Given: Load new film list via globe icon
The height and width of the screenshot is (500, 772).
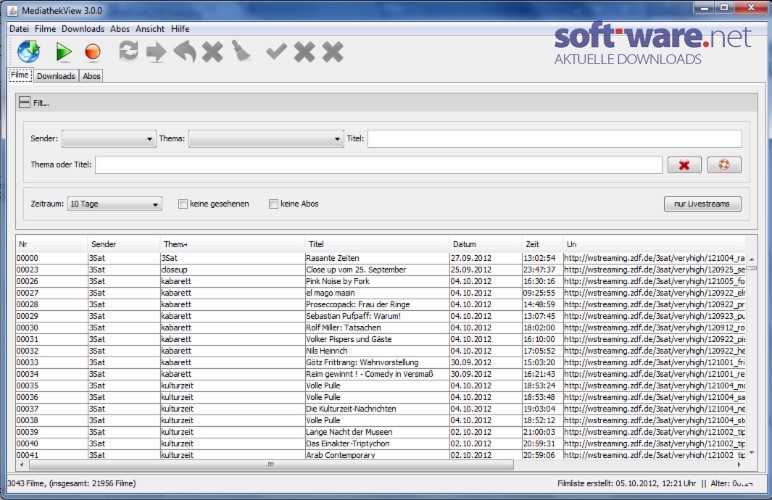Looking at the screenshot, I should click(29, 52).
